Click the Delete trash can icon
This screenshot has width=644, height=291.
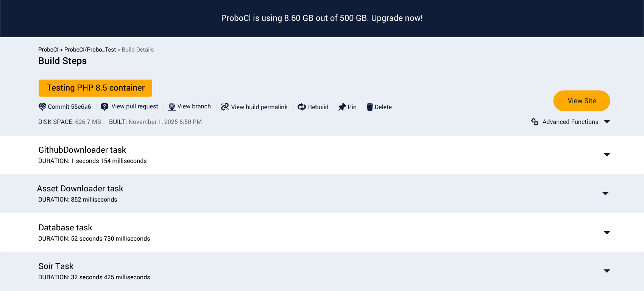370,107
